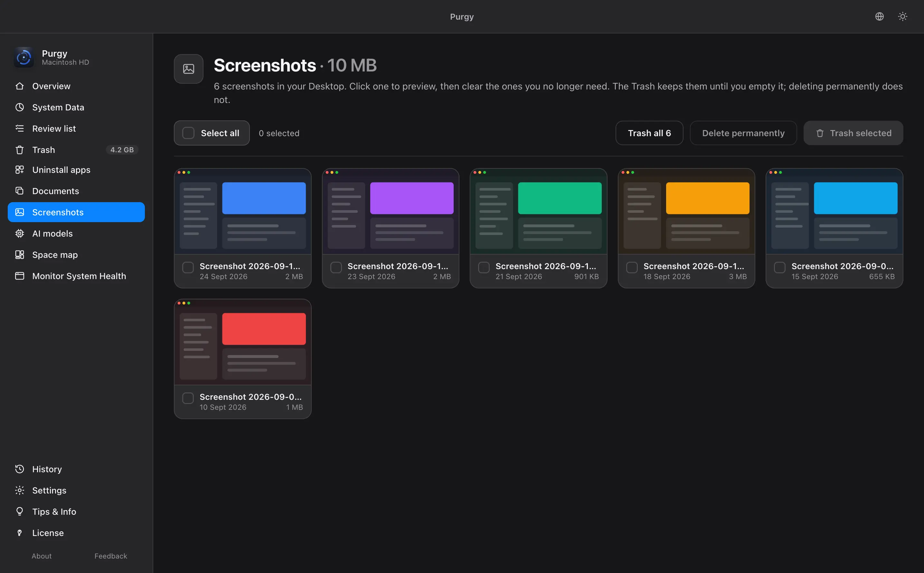Image resolution: width=924 pixels, height=573 pixels.
Task: Click the 1 MB file size
Action: [295, 408]
